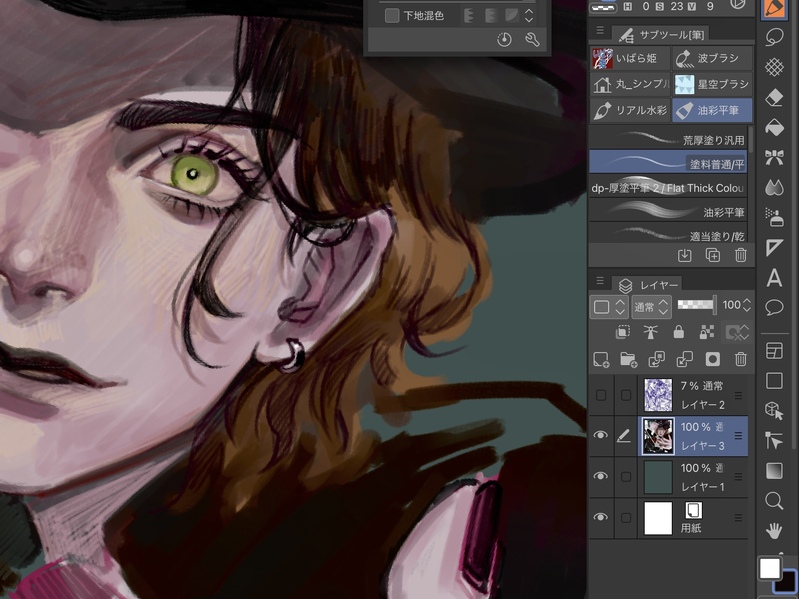799x599 pixels.
Task: Choose 荒厚塗り汎用 brush
Action: (x=668, y=138)
